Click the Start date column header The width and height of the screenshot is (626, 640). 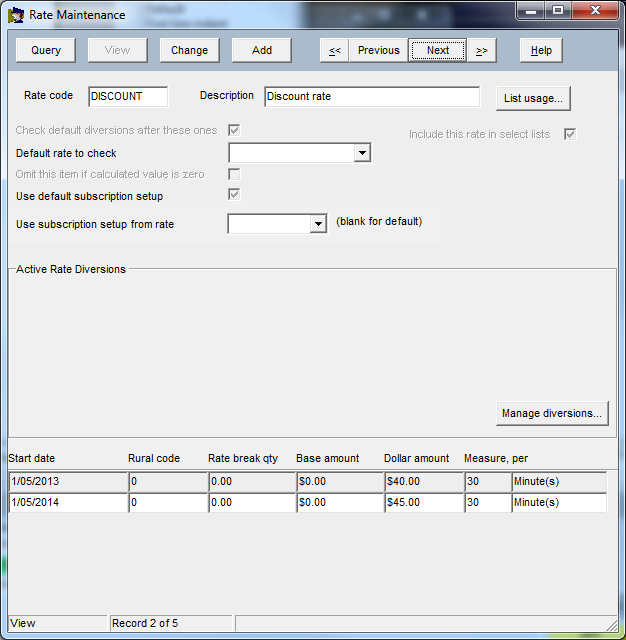tap(31, 458)
